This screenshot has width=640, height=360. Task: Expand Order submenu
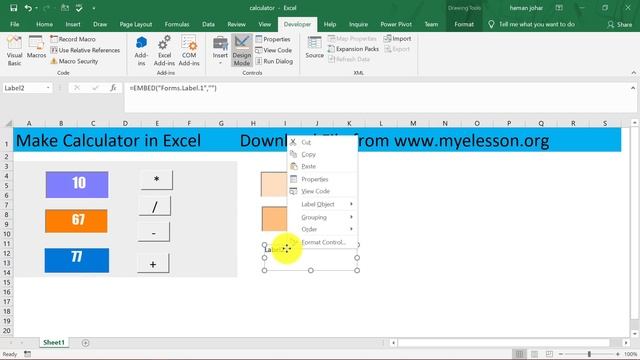(x=322, y=229)
